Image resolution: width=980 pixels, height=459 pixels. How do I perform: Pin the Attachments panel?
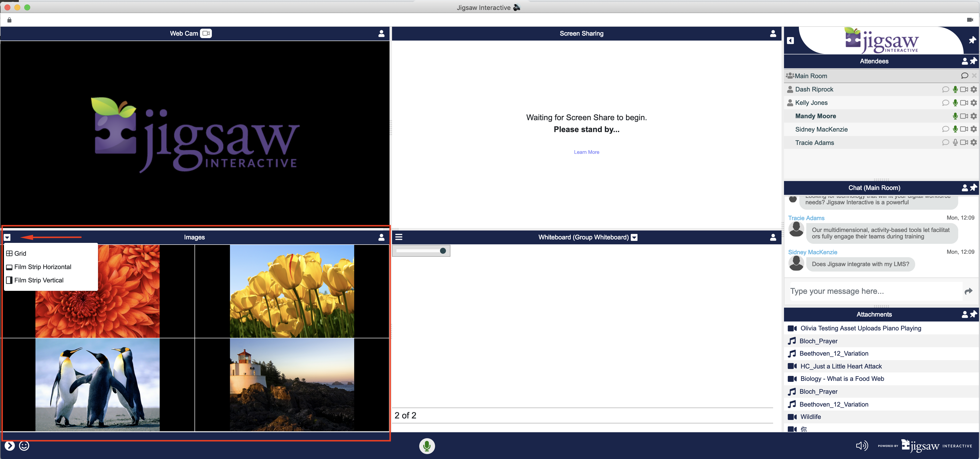(974, 314)
